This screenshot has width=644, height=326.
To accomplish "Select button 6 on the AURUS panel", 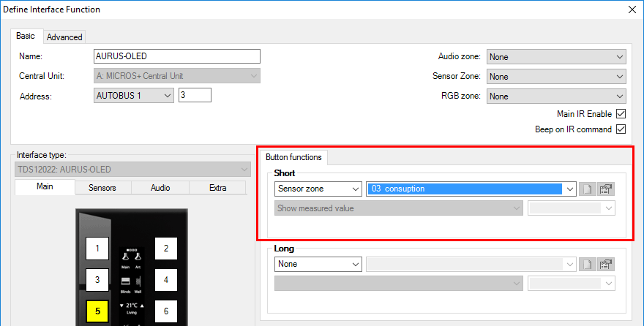I will (x=166, y=311).
